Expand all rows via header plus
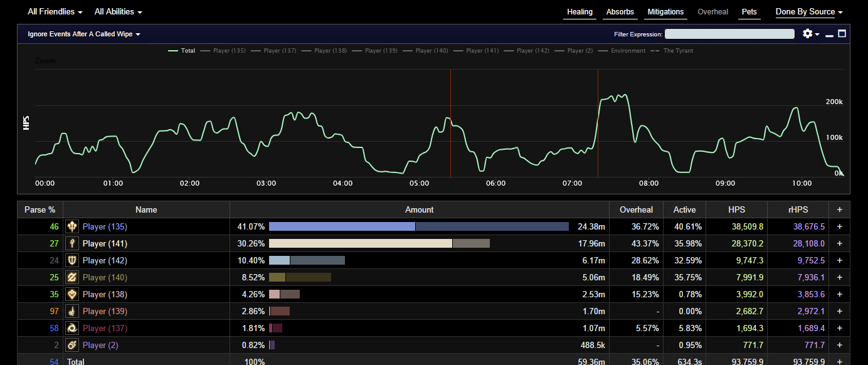 839,209
